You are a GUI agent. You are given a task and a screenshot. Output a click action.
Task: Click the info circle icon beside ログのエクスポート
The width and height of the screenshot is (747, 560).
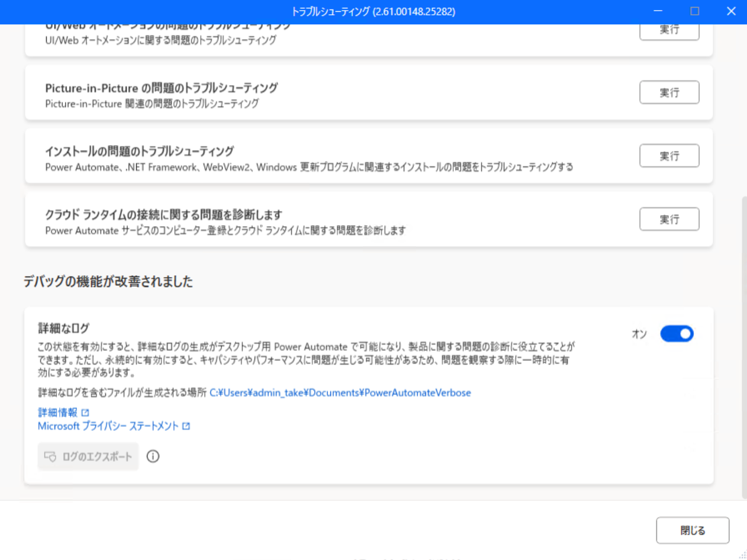point(153,456)
